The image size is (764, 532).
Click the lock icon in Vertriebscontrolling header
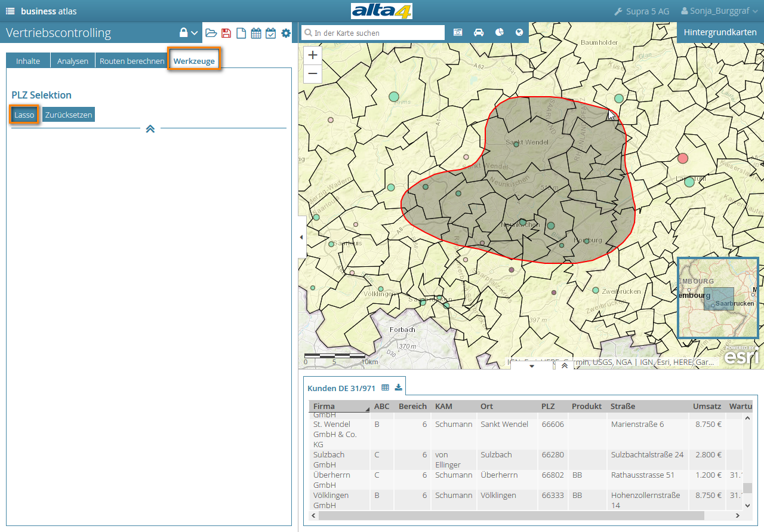[x=183, y=33]
